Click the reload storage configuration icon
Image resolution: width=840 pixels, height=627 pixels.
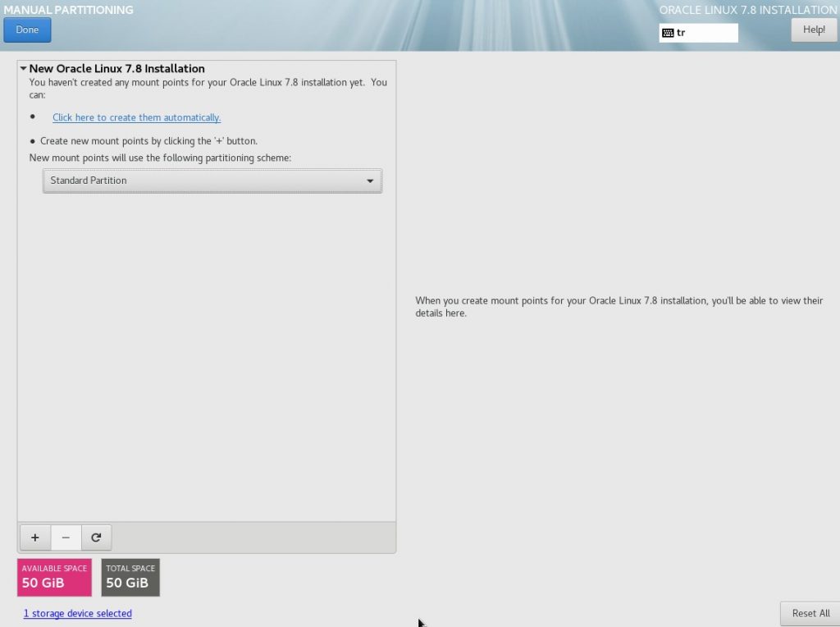tap(97, 537)
